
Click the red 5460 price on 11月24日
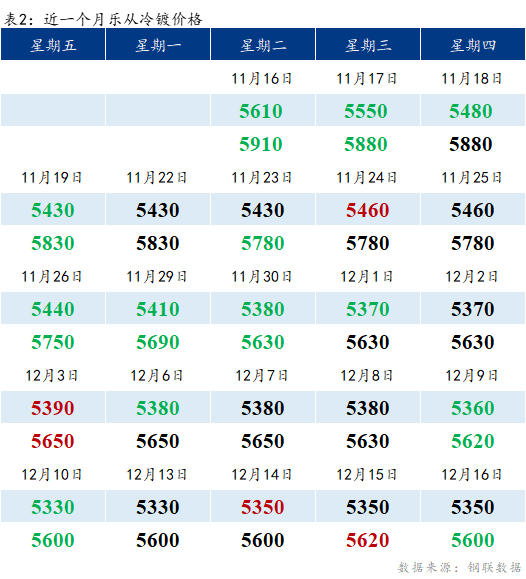pyautogui.click(x=368, y=210)
